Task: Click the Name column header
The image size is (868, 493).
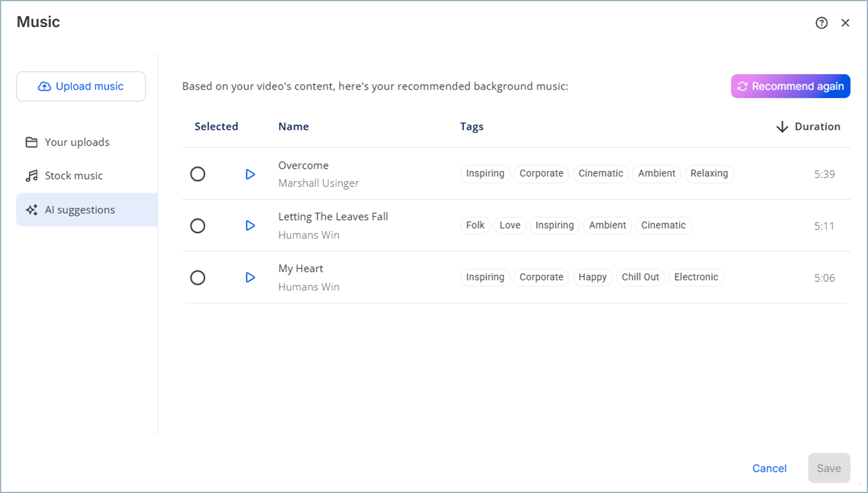Action: click(293, 126)
